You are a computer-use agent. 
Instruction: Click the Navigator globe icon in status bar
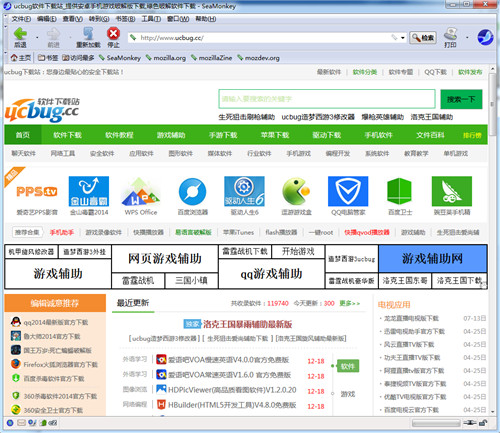(x=10, y=423)
